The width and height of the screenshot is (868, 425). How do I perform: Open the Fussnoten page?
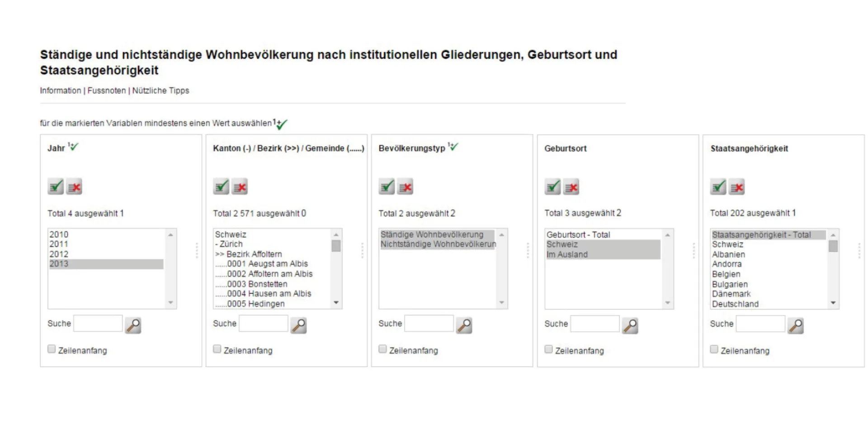(x=107, y=90)
